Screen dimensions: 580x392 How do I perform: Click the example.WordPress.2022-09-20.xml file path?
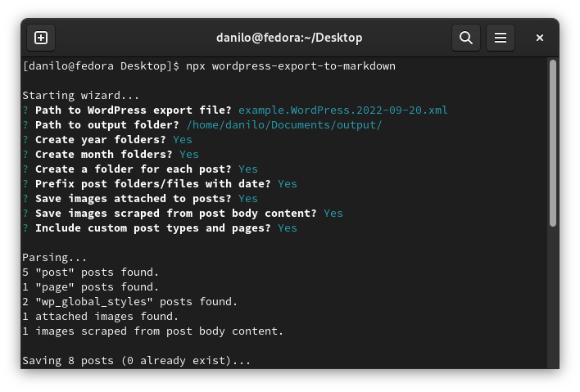click(342, 110)
